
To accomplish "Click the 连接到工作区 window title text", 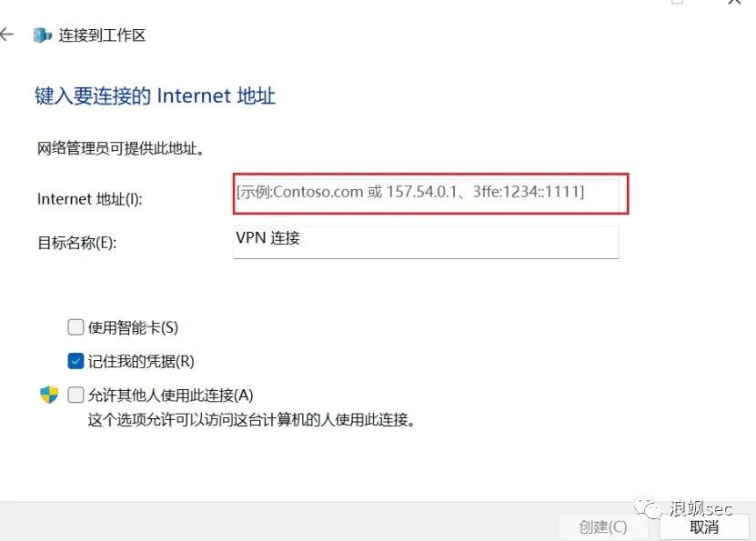I will (102, 35).
